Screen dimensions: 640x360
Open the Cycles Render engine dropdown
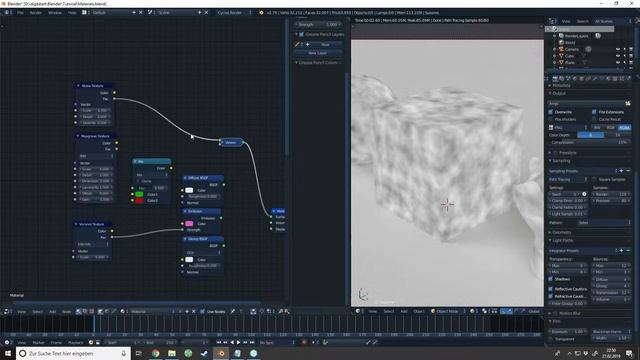tap(234, 13)
